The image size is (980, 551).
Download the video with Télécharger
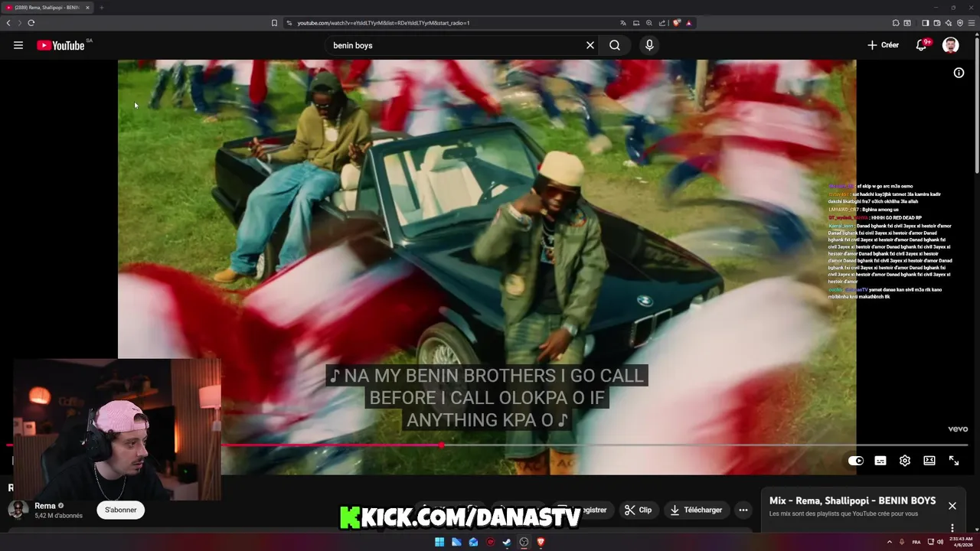tap(696, 510)
